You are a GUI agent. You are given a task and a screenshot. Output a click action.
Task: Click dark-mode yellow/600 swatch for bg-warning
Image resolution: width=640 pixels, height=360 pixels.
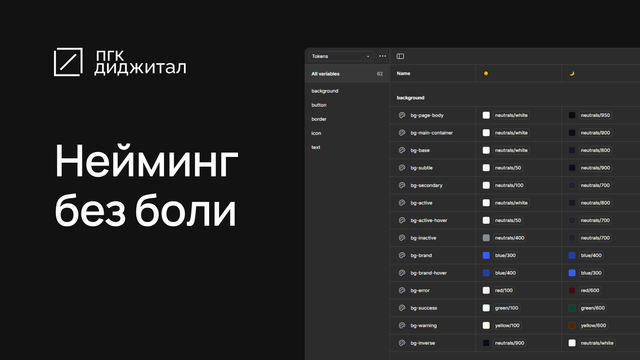572,326
